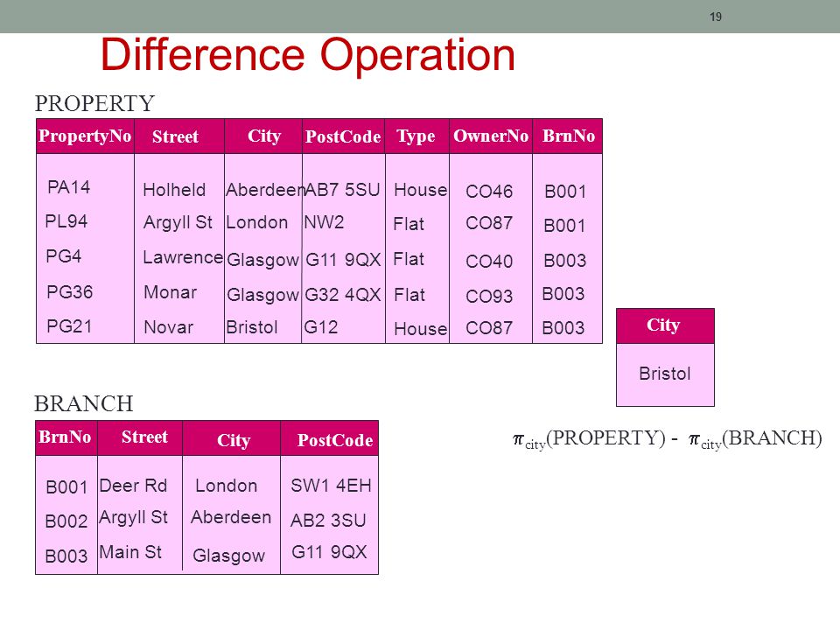Select the Type column header
This screenshot has width=840, height=630.
click(x=416, y=136)
